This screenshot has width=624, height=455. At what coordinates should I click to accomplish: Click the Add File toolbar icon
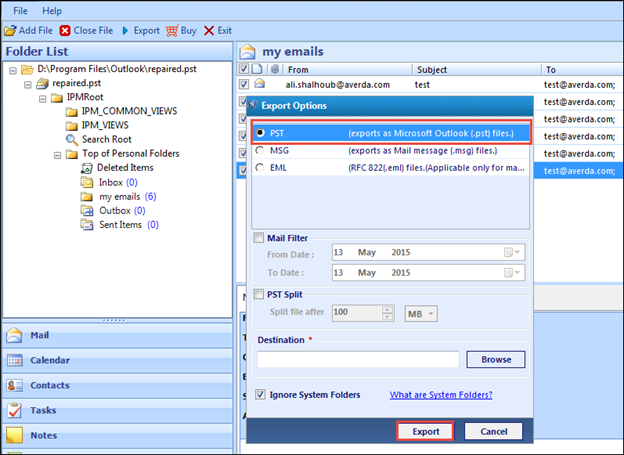(x=10, y=31)
